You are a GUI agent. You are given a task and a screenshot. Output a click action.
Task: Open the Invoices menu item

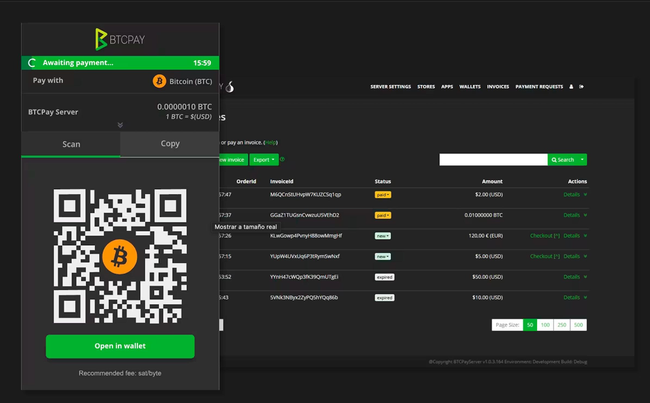click(498, 87)
